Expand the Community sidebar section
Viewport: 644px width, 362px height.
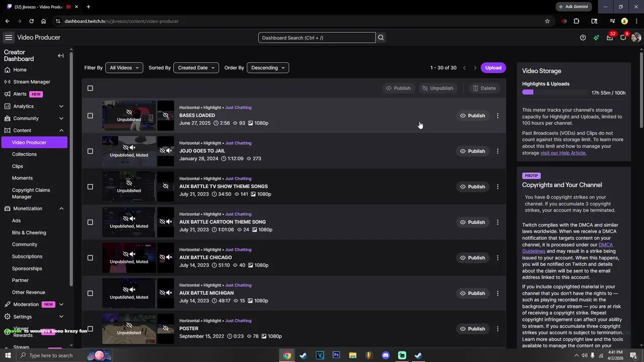click(x=61, y=118)
